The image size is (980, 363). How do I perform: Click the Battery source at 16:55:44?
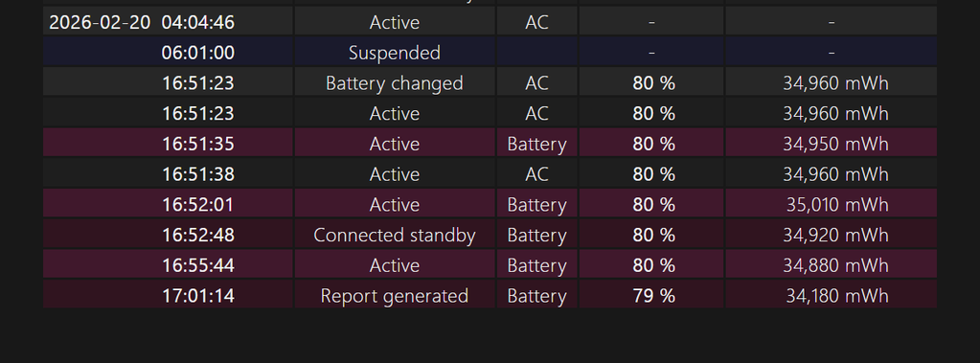pyautogui.click(x=536, y=265)
